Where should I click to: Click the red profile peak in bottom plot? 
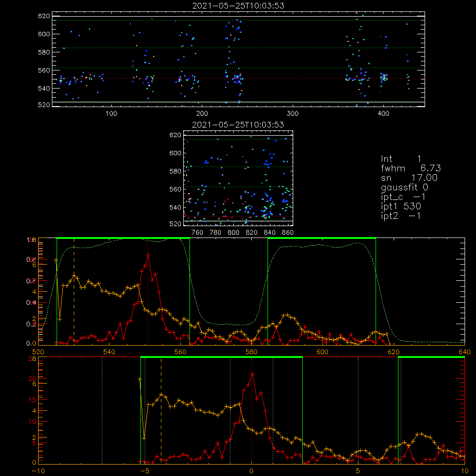252,374
